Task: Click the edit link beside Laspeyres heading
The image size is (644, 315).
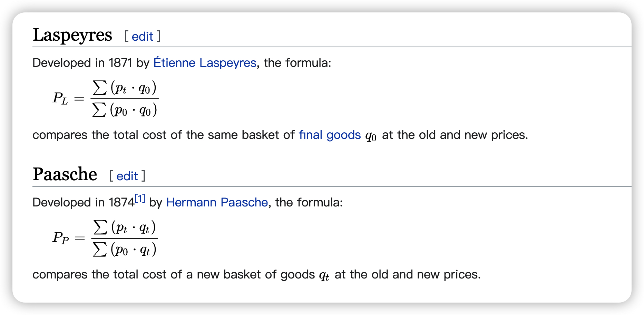Action: tap(142, 37)
